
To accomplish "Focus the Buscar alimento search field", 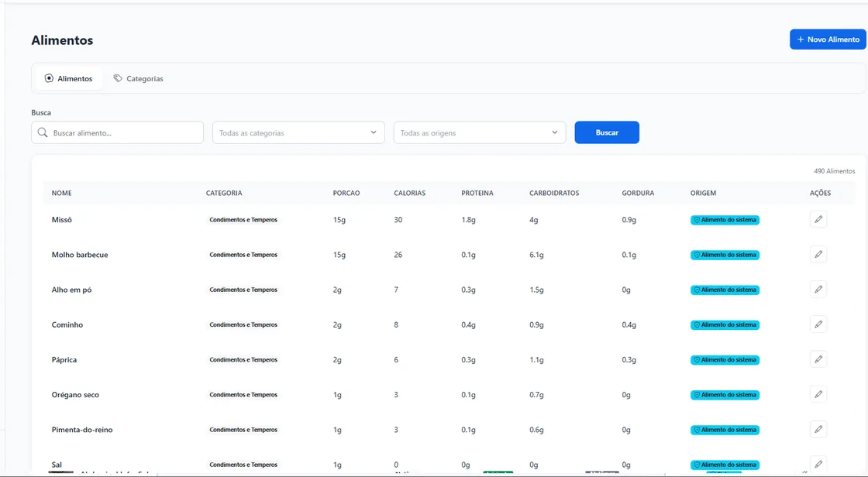I will click(117, 133).
